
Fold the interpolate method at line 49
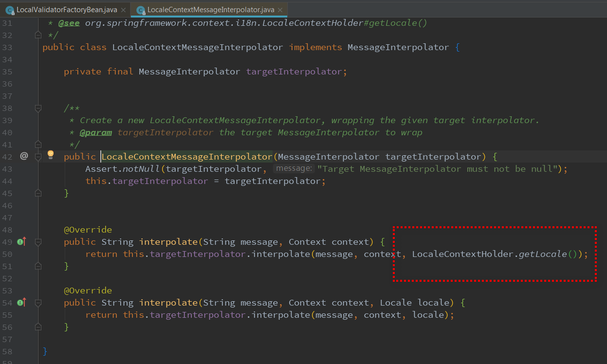38,242
